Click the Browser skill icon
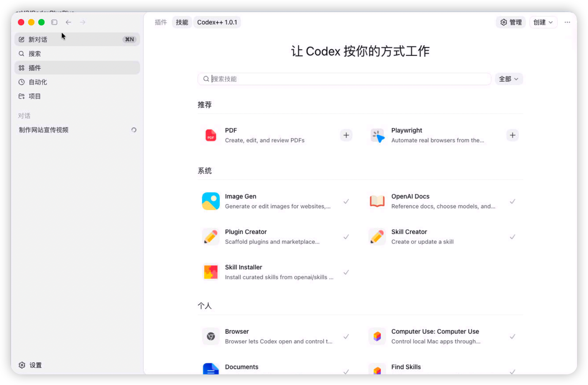The image size is (588, 385). point(211,336)
